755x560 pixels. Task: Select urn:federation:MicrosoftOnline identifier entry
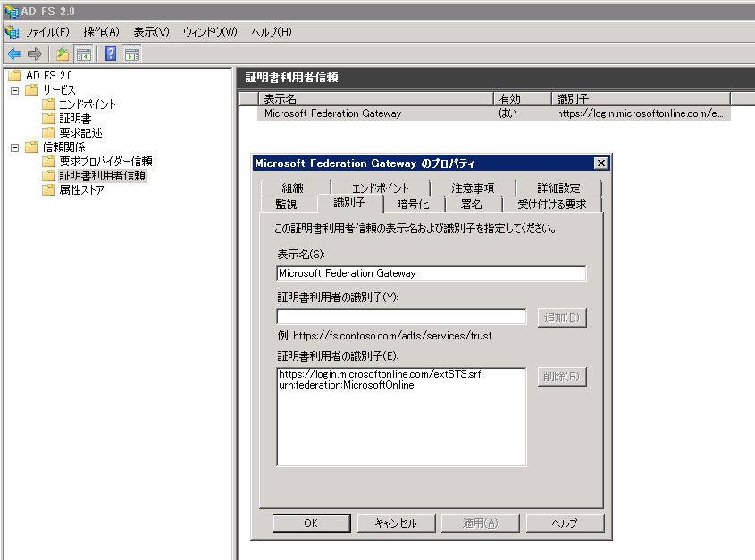pyautogui.click(x=346, y=385)
